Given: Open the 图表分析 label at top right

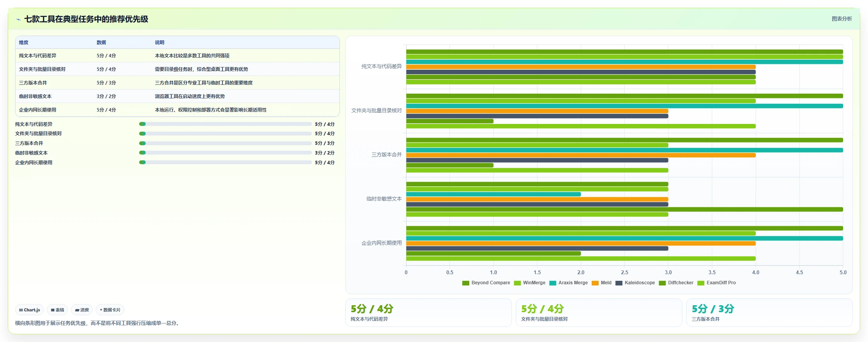Looking at the screenshot, I should tap(842, 19).
